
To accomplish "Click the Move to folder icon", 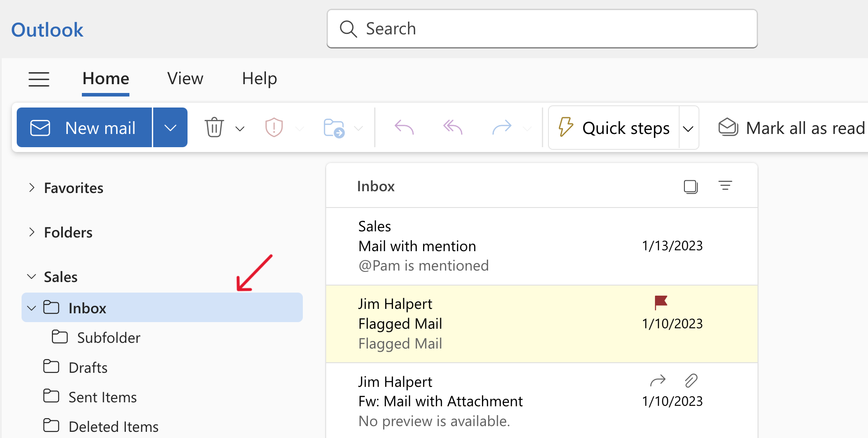I will pos(334,128).
